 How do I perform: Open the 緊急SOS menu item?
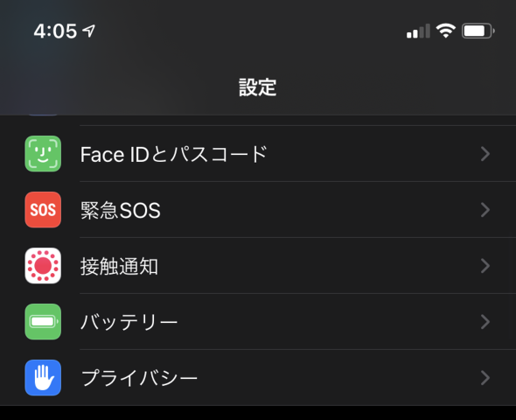tap(258, 210)
